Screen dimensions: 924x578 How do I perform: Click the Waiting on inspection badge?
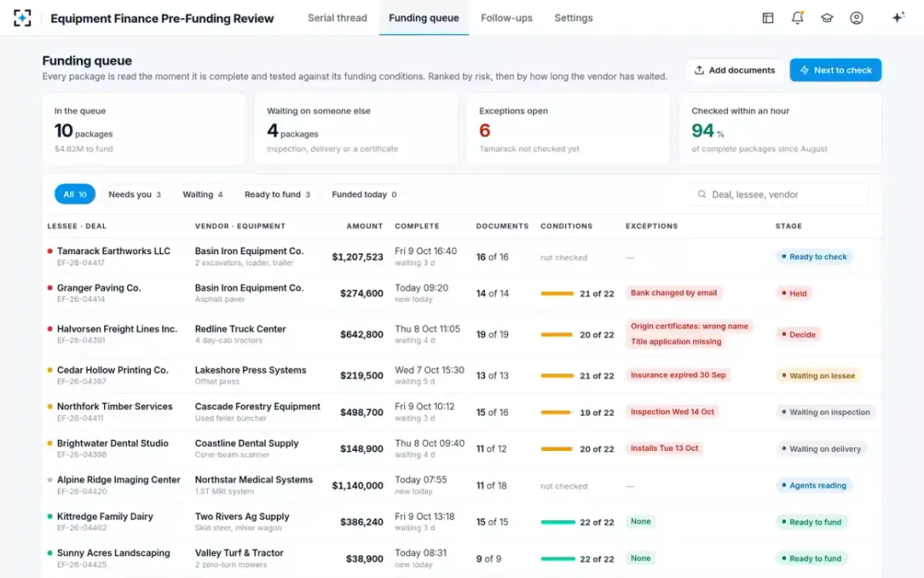coord(825,412)
